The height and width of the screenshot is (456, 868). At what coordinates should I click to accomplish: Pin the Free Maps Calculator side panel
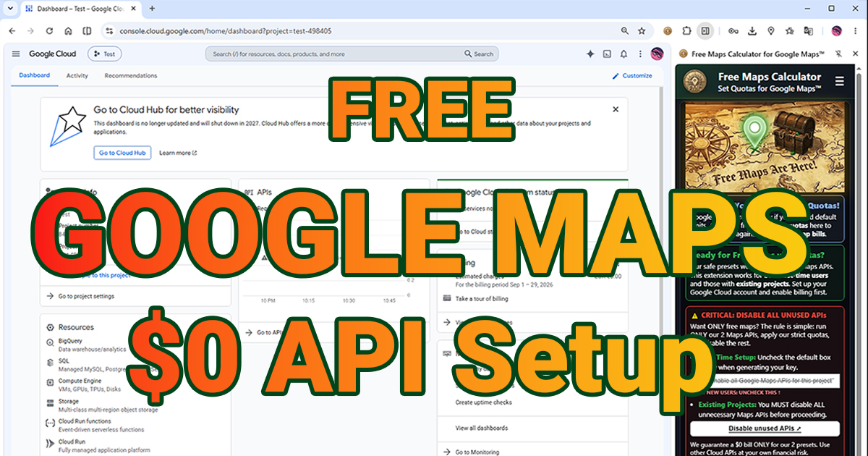click(x=839, y=54)
